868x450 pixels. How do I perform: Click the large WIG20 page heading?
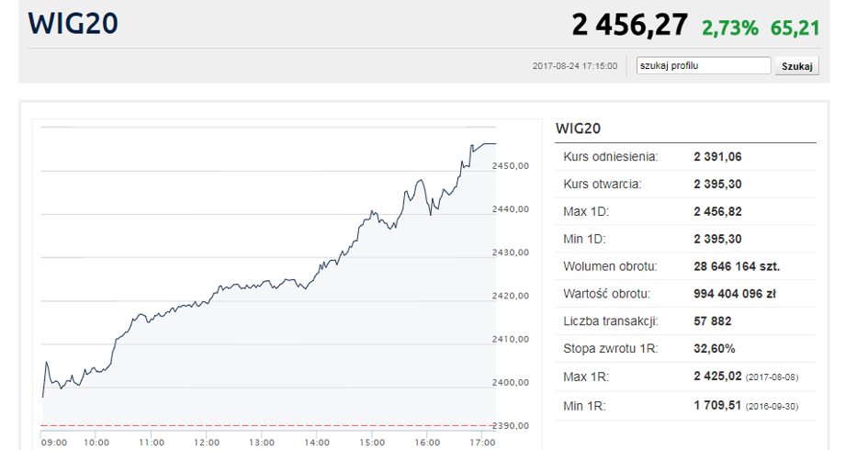73,24
